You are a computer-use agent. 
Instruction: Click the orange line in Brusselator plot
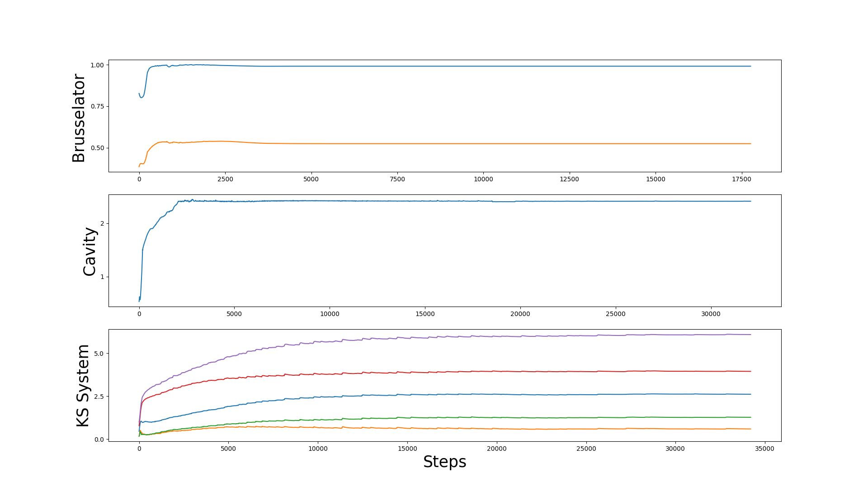tap(452, 144)
